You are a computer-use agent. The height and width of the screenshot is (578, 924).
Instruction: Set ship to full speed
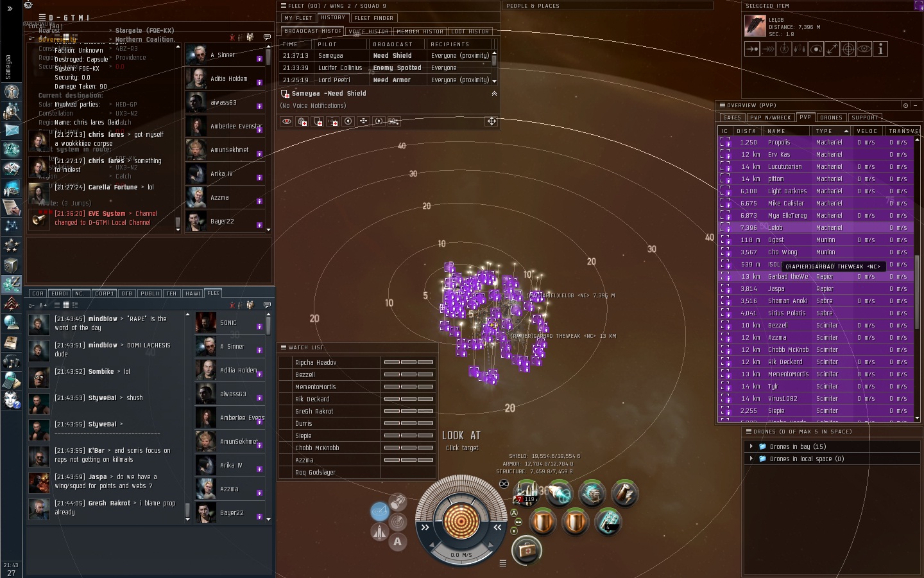(x=497, y=527)
